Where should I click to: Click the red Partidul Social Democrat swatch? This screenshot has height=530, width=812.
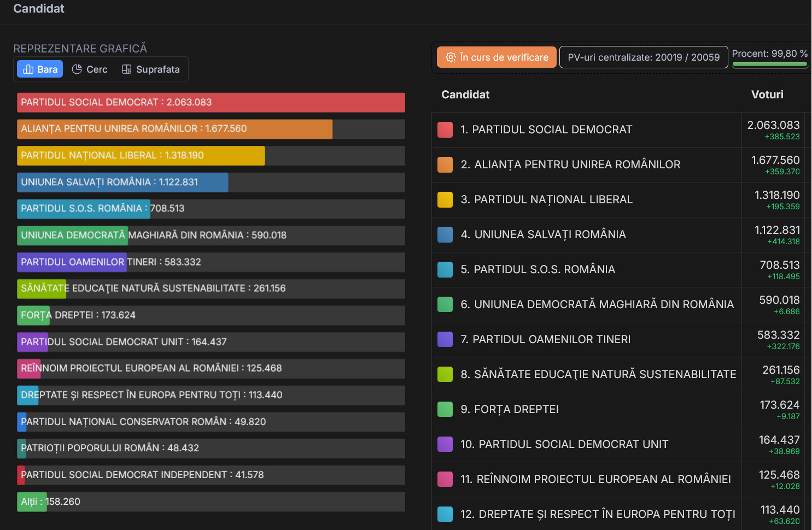445,129
